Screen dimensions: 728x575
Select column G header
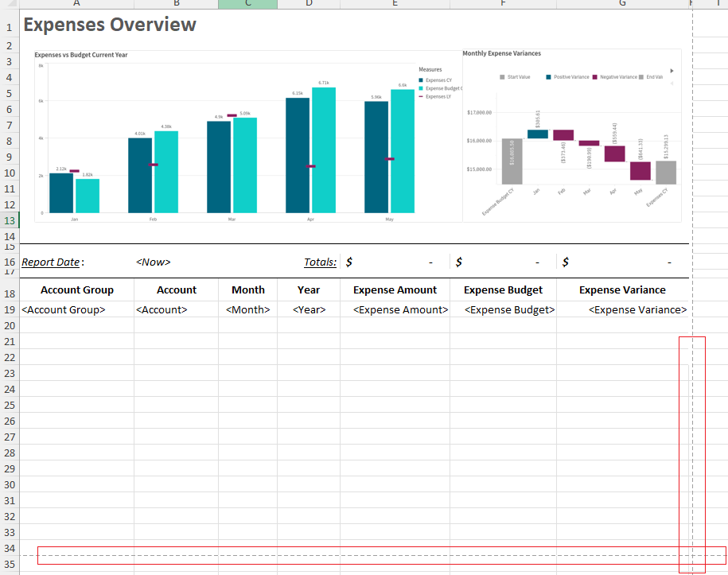pyautogui.click(x=622, y=4)
